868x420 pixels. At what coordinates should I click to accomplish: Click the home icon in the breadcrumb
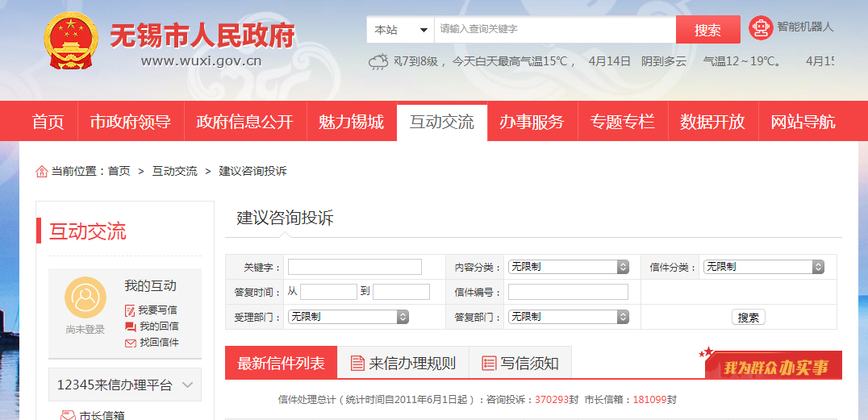(x=42, y=172)
